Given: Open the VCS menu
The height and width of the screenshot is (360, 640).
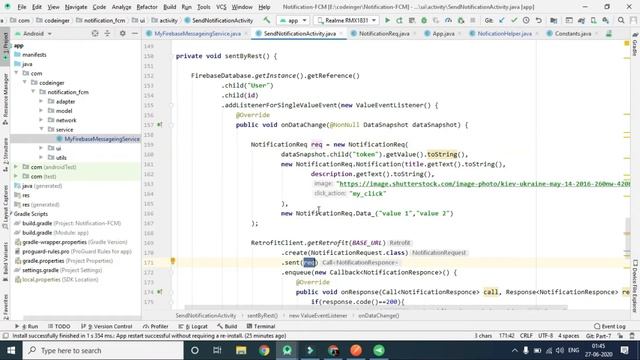Looking at the screenshot, I should click(x=221, y=7).
